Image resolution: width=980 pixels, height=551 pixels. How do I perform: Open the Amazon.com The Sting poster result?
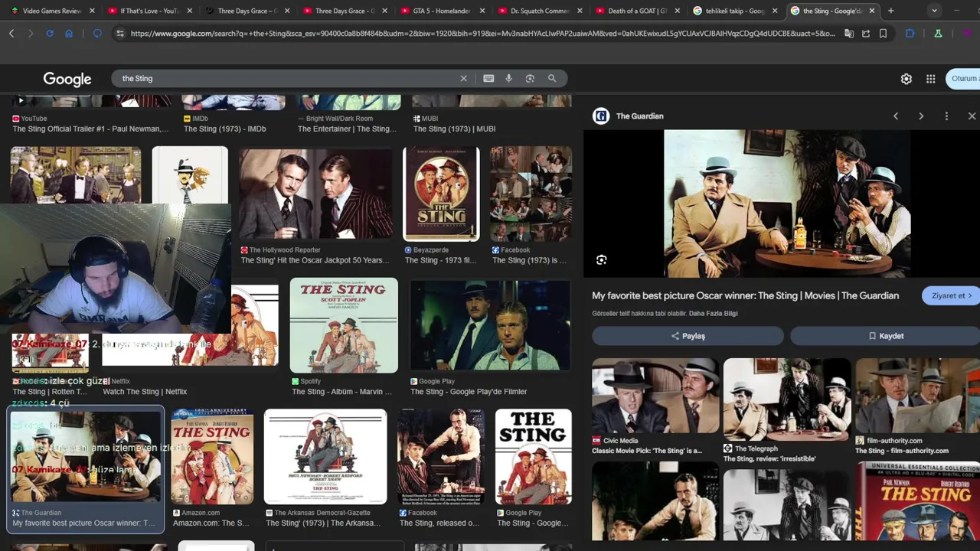click(212, 456)
